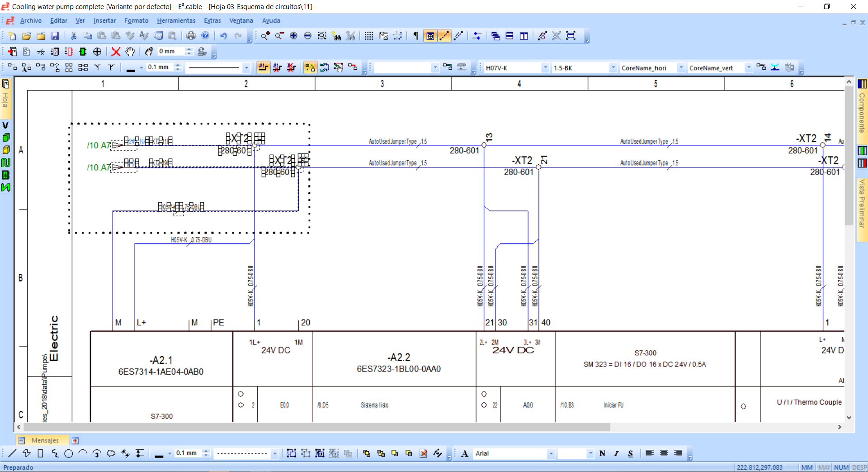The image size is (868, 472).
Task: Open the Insertar menu
Action: tap(104, 21)
